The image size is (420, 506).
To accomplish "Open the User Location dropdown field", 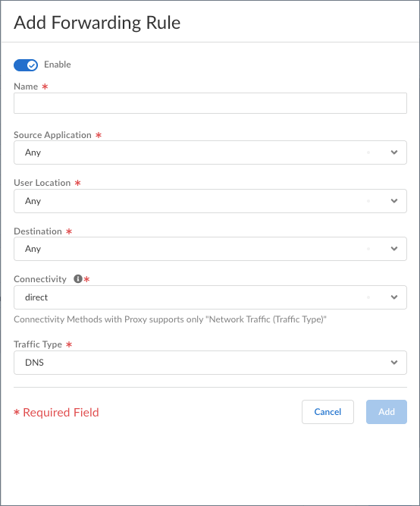I will click(x=210, y=201).
